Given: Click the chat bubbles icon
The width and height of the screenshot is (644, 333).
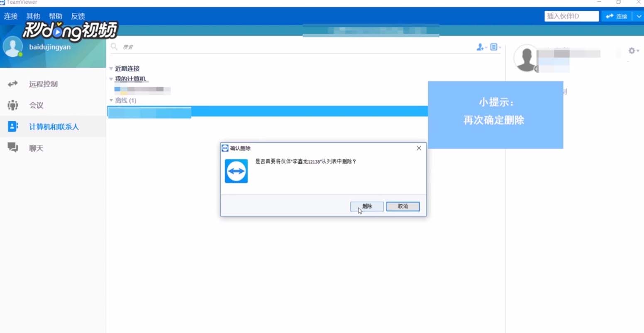Looking at the screenshot, I should (13, 147).
